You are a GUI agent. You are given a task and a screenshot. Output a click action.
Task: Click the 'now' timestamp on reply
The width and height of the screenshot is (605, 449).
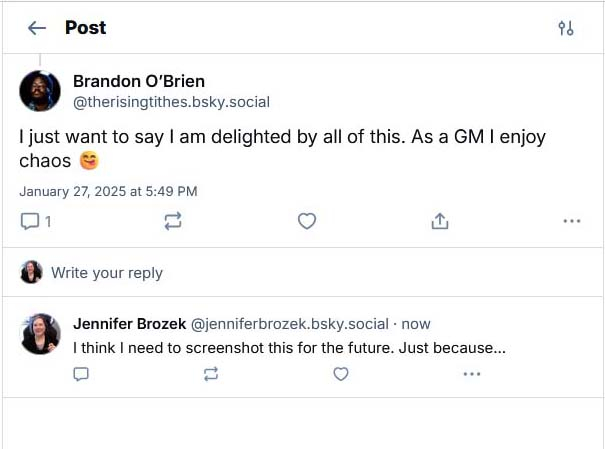(x=416, y=324)
